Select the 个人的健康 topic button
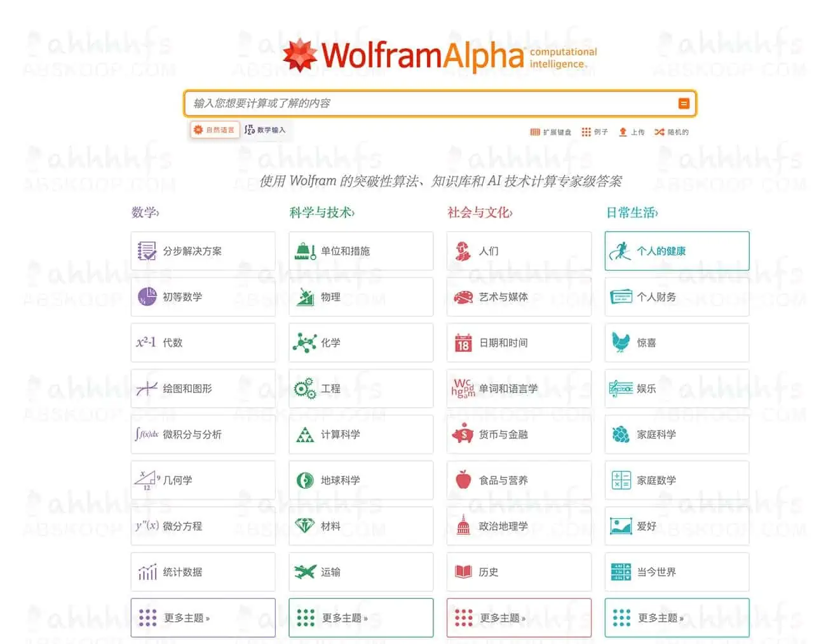This screenshot has height=644, width=826. point(677,250)
